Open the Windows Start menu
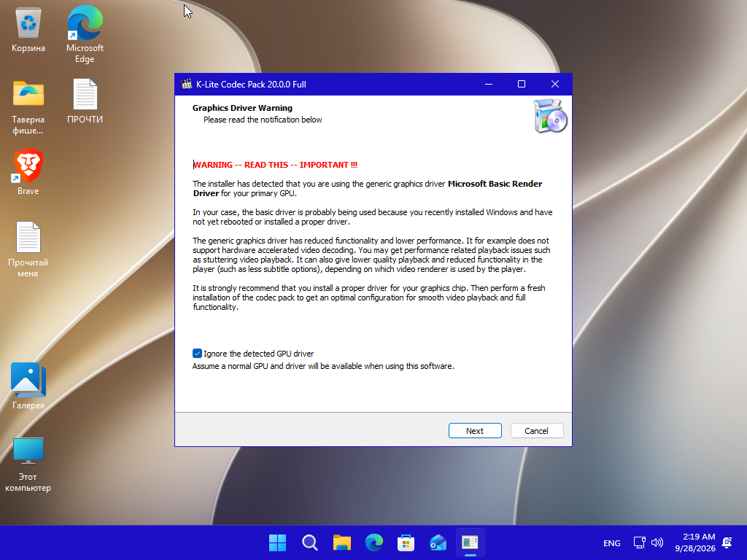 (277, 542)
